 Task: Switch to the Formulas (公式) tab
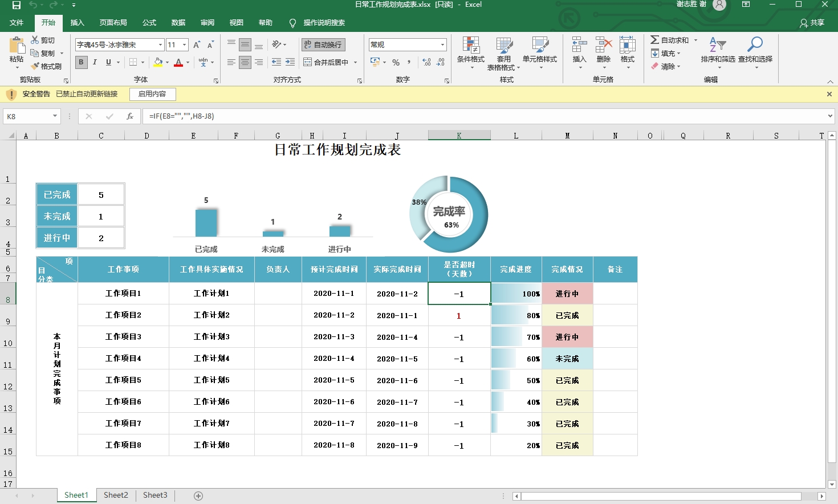(149, 23)
